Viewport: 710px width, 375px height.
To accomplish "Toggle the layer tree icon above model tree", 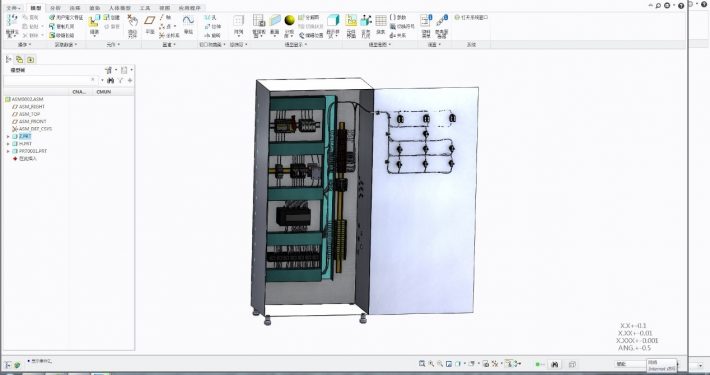I will tap(19, 59).
